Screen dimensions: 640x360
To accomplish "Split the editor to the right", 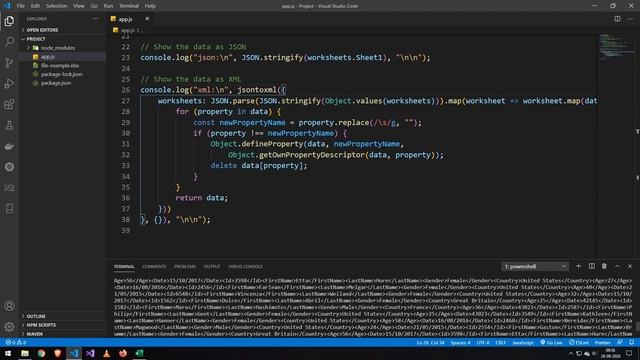I will pyautogui.click(x=617, y=19).
